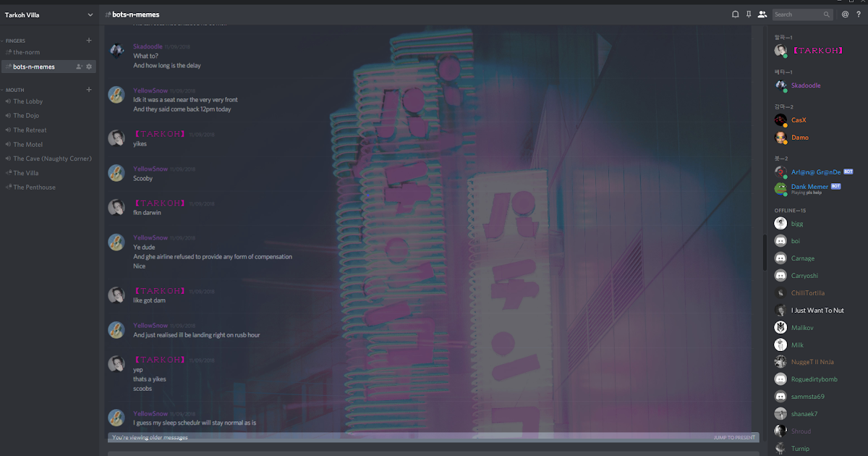The image size is (868, 456).
Task: Toggle member list icon in header
Action: [x=762, y=14]
